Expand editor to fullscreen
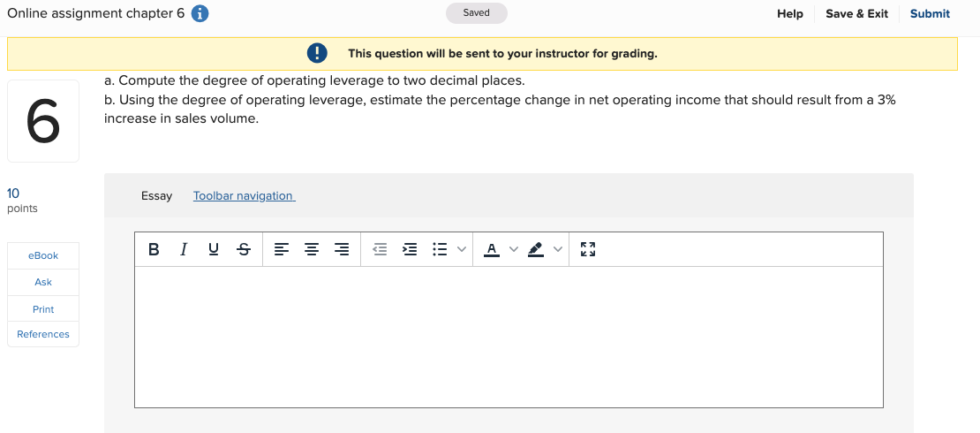Image resolution: width=980 pixels, height=433 pixels. (x=587, y=249)
